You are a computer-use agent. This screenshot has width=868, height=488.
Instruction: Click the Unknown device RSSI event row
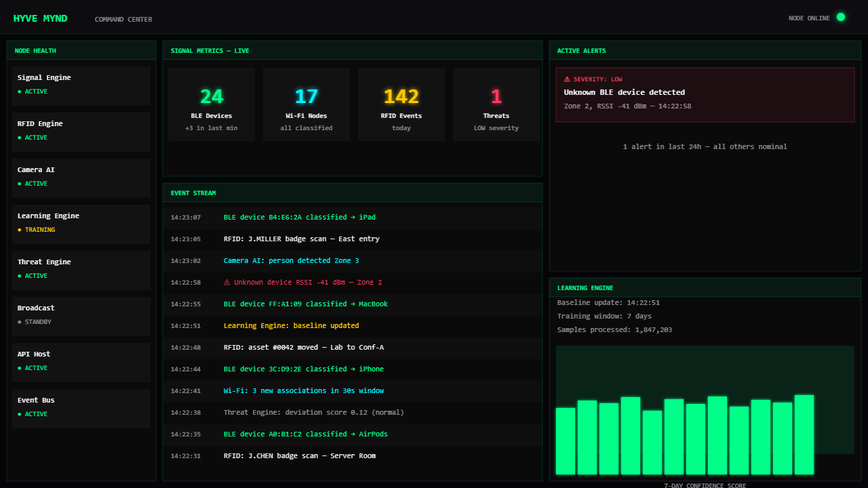pyautogui.click(x=353, y=283)
